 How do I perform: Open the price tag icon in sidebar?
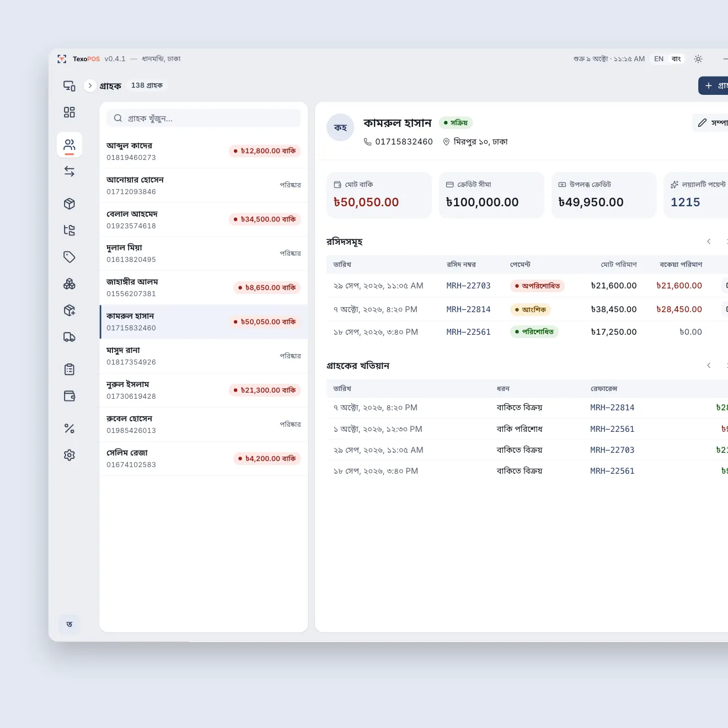click(x=69, y=257)
